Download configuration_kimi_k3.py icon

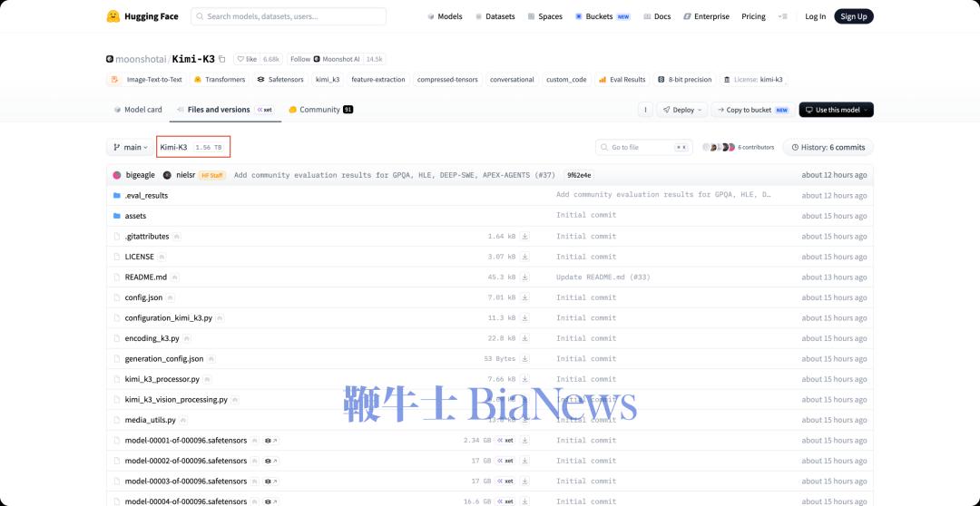(525, 317)
